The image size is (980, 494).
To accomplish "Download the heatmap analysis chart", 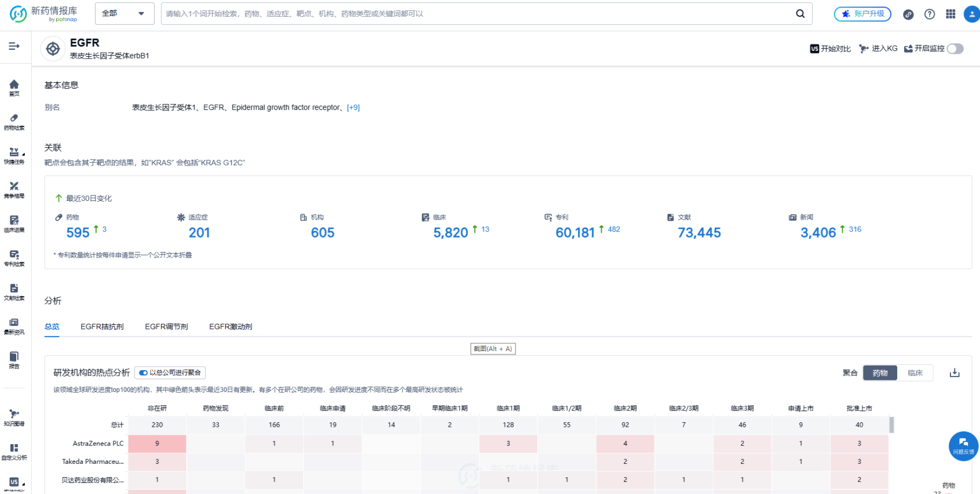I will coord(955,373).
